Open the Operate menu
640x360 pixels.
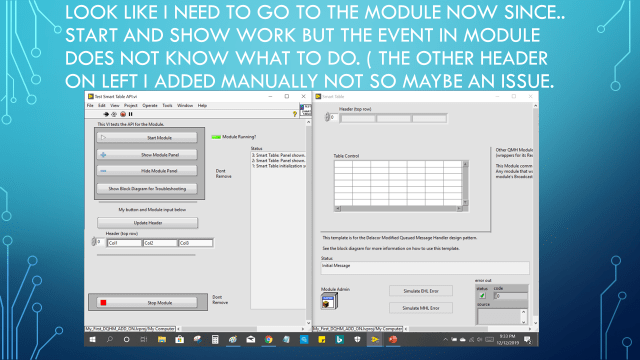click(x=150, y=106)
